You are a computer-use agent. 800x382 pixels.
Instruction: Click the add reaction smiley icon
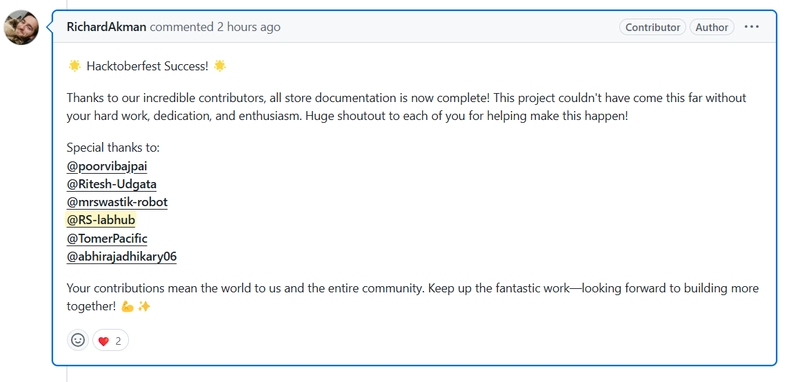78,340
